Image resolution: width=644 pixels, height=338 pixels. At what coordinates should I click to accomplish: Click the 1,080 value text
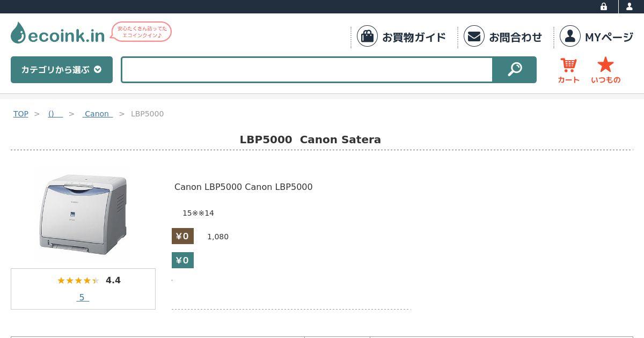point(218,237)
